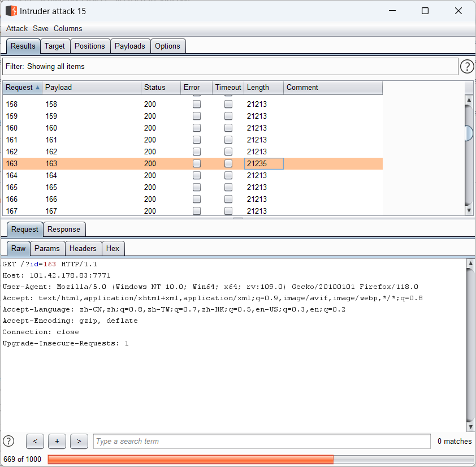Open the Columns menu
The height and width of the screenshot is (467, 476).
[x=68, y=28]
